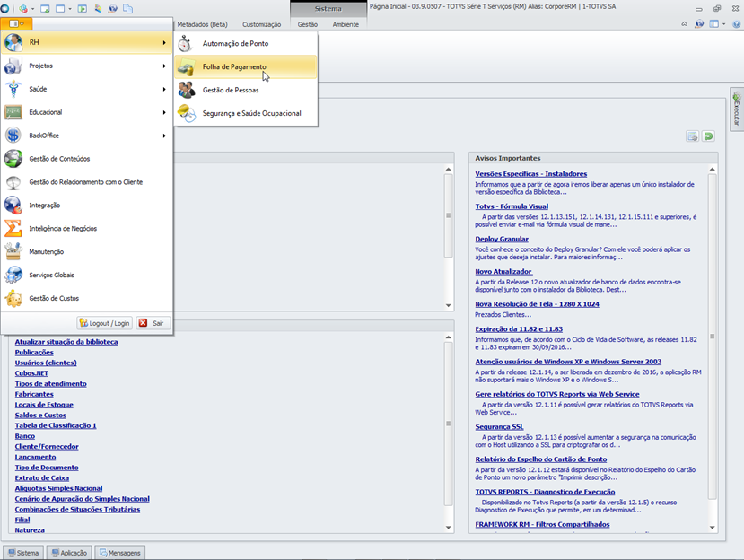The width and height of the screenshot is (744, 560).
Task: Expand the RH submenu arrow
Action: point(164,43)
